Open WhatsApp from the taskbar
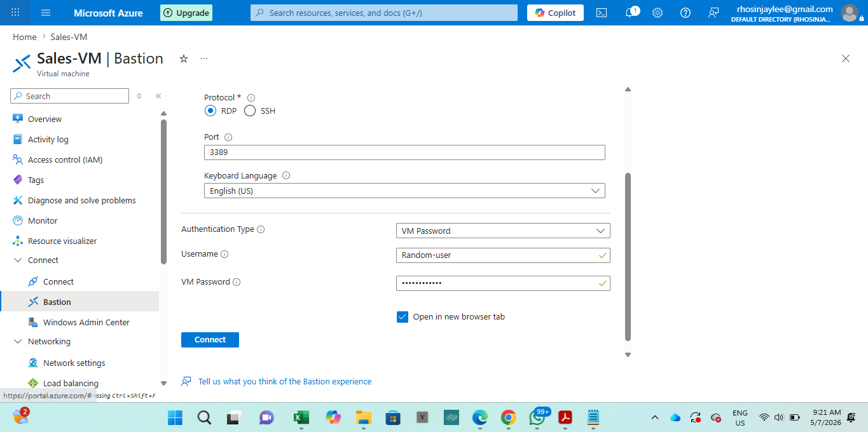The height and width of the screenshot is (432, 868). (537, 417)
